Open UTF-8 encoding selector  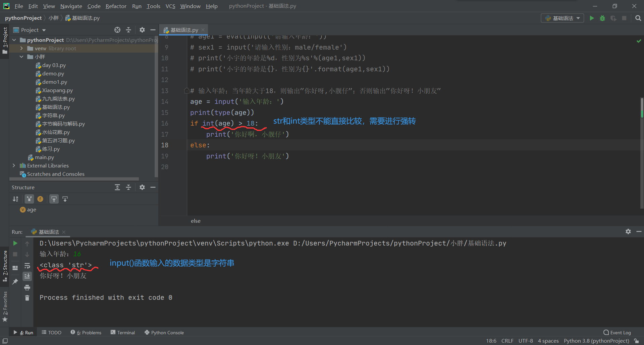[526, 341]
